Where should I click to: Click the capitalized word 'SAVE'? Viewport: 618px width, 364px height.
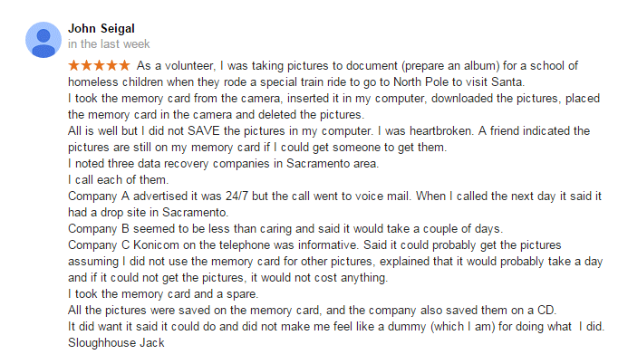(x=204, y=130)
